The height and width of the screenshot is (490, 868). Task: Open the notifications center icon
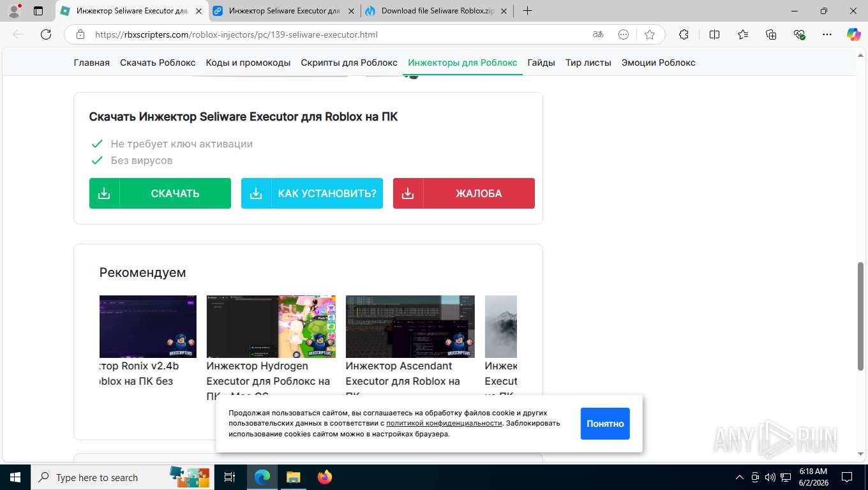point(847,477)
